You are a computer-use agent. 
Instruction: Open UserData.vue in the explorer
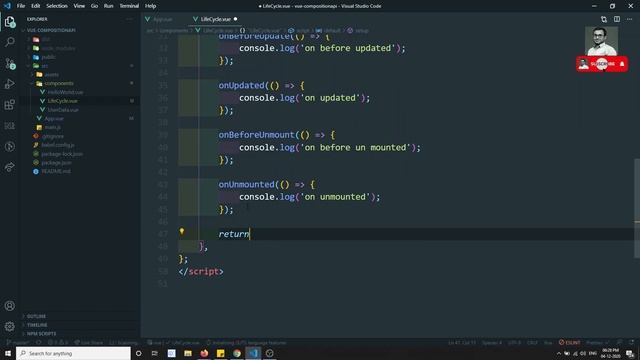coord(63,110)
